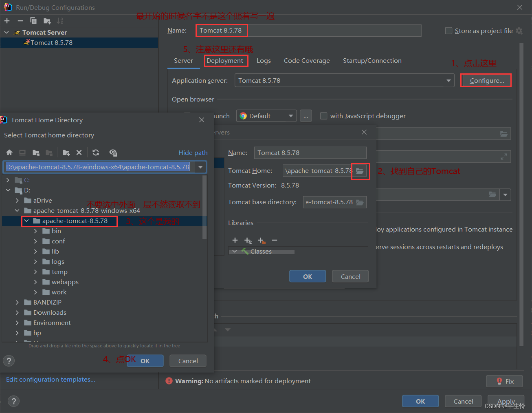Expand the aDrive folder
532x413 pixels.
(x=17, y=201)
